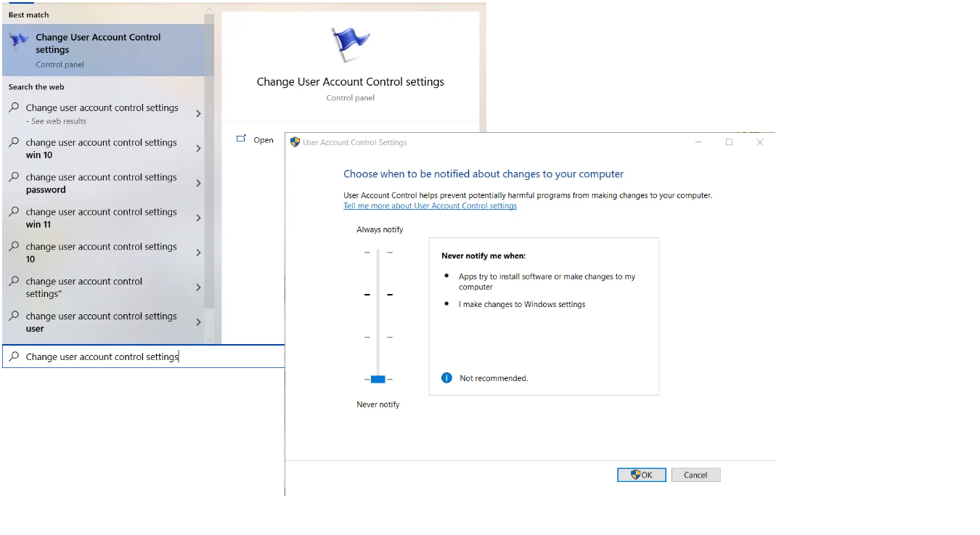Click the blue slider thumb at Never notify
The height and width of the screenshot is (535, 980).
(377, 379)
